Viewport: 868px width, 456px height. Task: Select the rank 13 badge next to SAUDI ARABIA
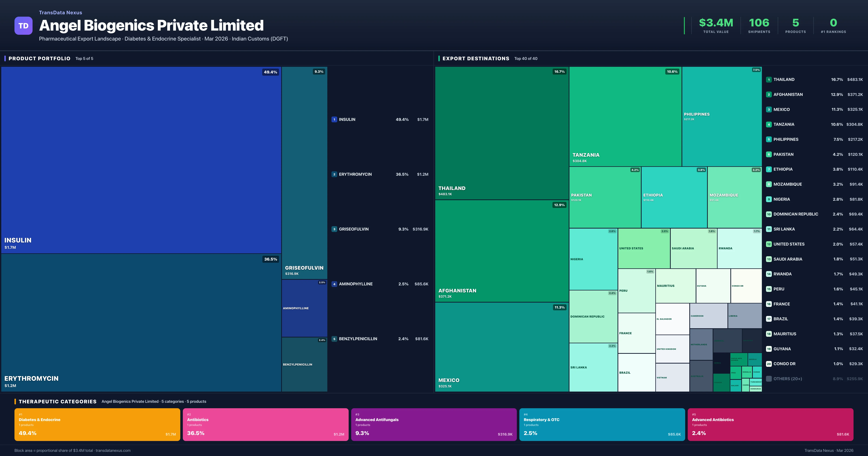769,259
